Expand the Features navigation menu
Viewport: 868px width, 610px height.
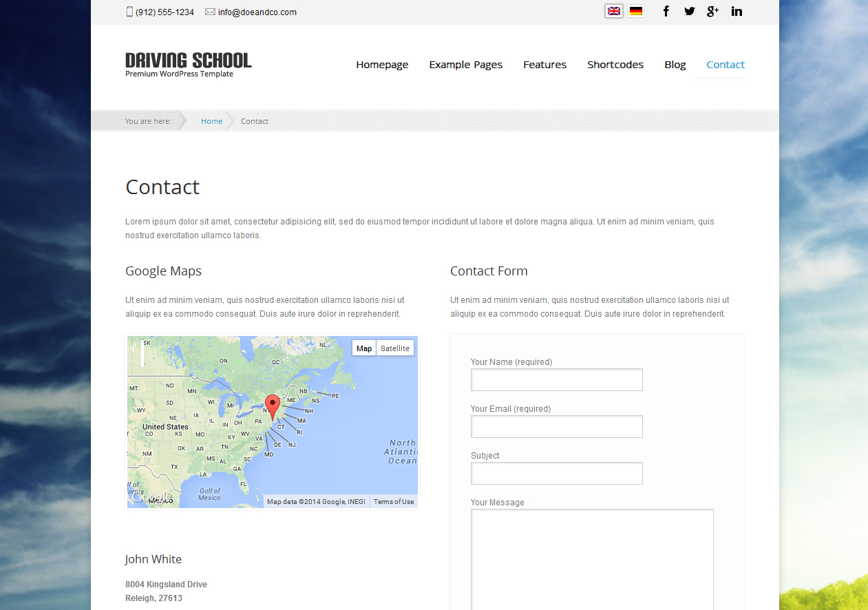(x=544, y=64)
